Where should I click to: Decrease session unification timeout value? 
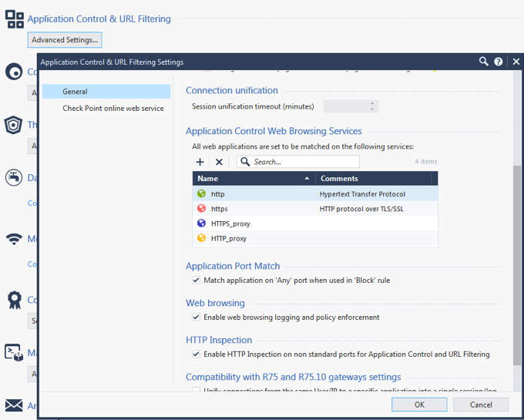(x=372, y=109)
